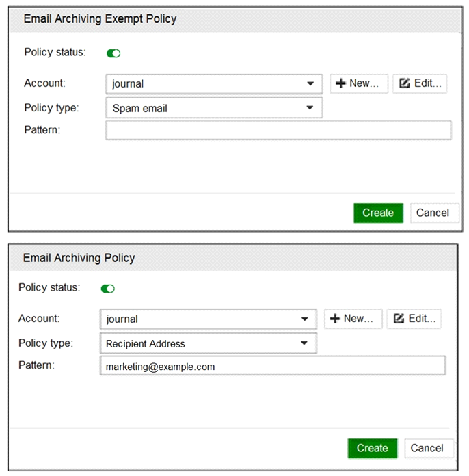469x476 pixels.
Task: Click the empty Pattern field for Spam email
Action: click(x=278, y=130)
